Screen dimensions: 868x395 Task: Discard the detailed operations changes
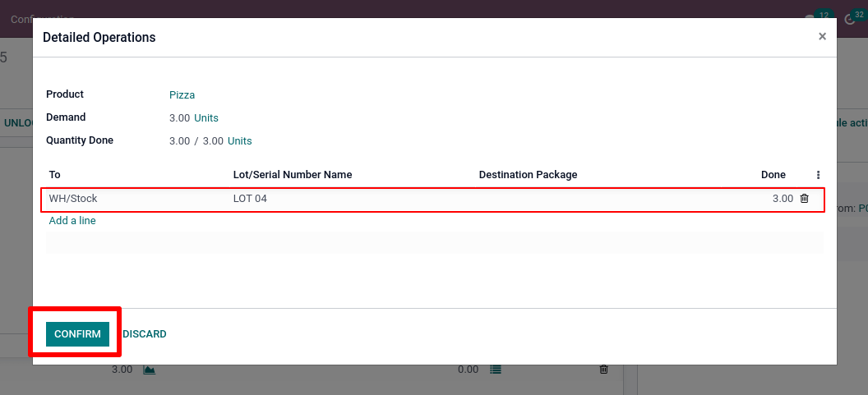(x=145, y=334)
